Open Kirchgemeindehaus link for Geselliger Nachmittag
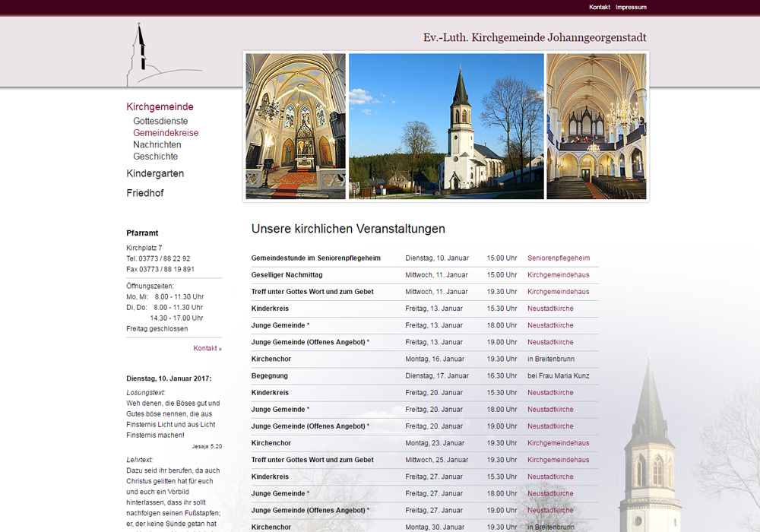 [559, 274]
